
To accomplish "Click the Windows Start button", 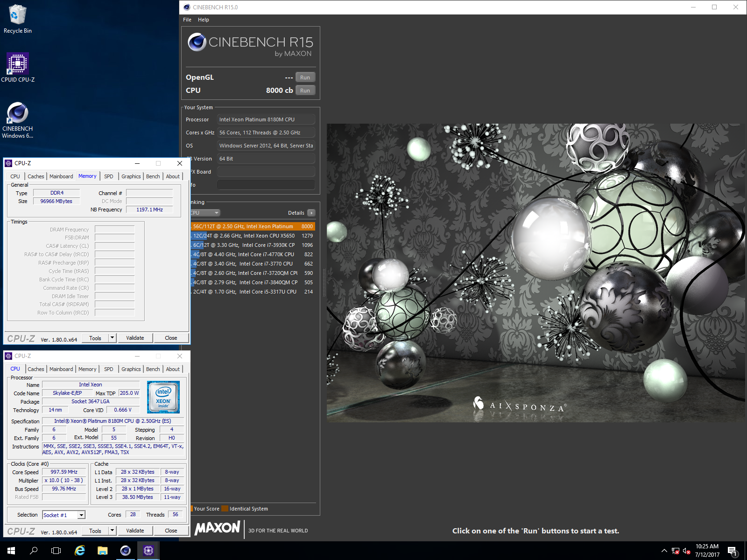I will coord(11,551).
